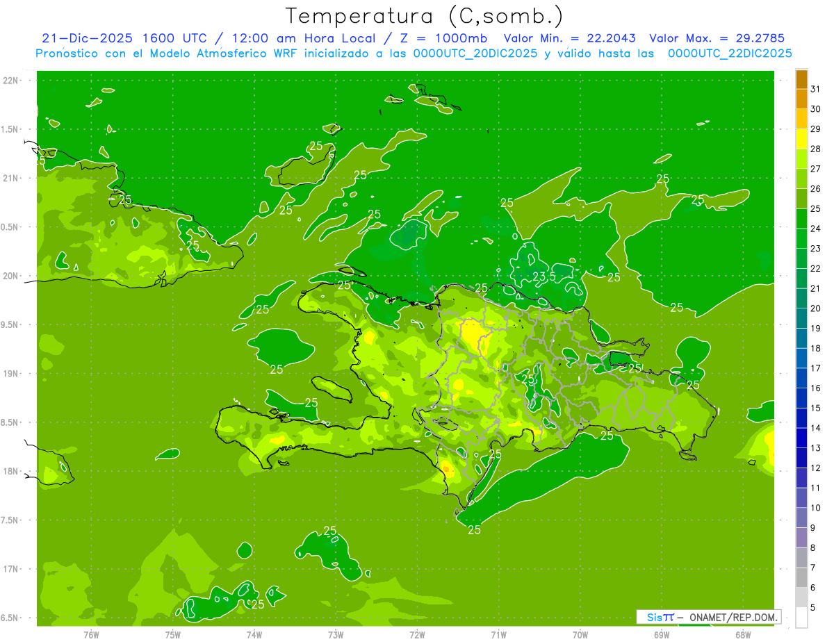Click the 68W longitude axis label

click(x=742, y=634)
